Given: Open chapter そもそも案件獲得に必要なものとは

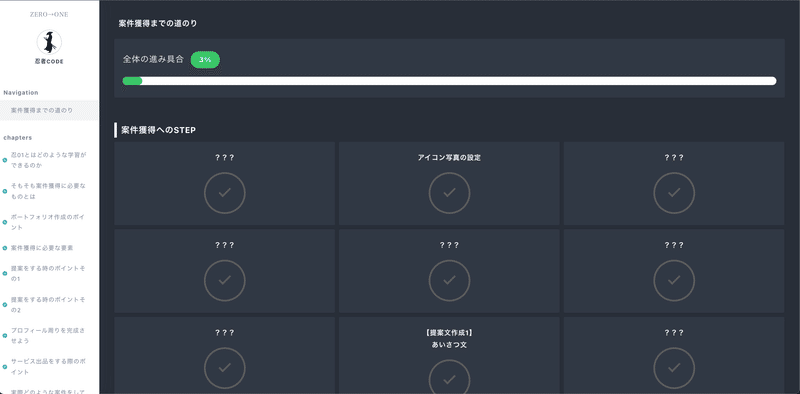Looking at the screenshot, I should 49,191.
